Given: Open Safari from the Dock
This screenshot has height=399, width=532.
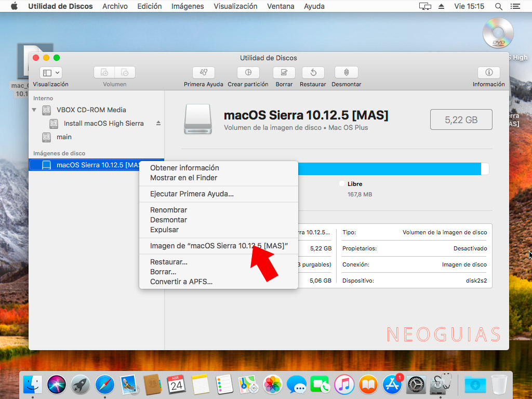Looking at the screenshot, I should pyautogui.click(x=104, y=385).
